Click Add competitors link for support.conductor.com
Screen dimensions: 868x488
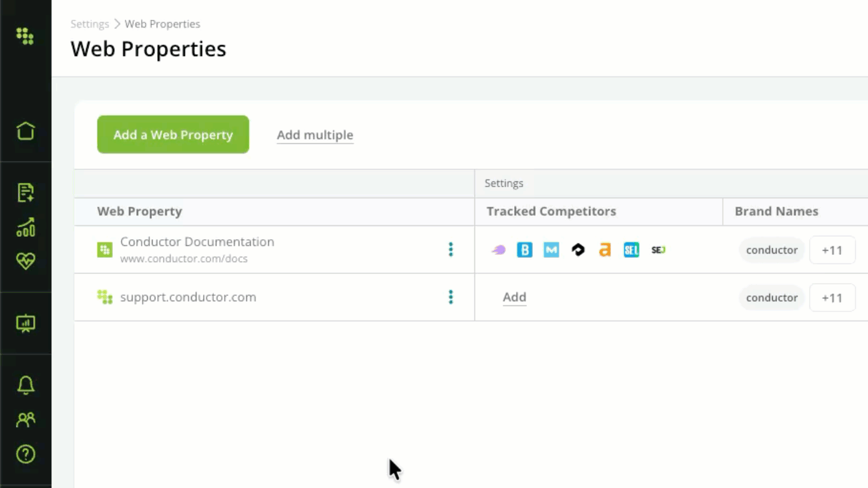coord(515,297)
